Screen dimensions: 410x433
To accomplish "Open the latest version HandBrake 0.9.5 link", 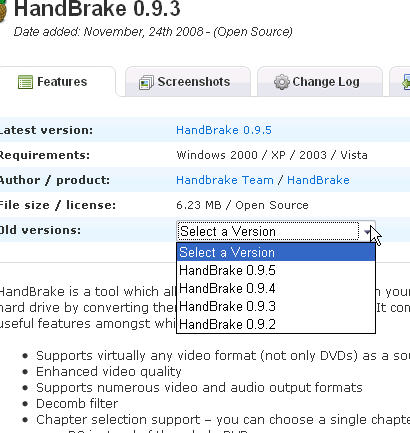I will pyautogui.click(x=224, y=130).
